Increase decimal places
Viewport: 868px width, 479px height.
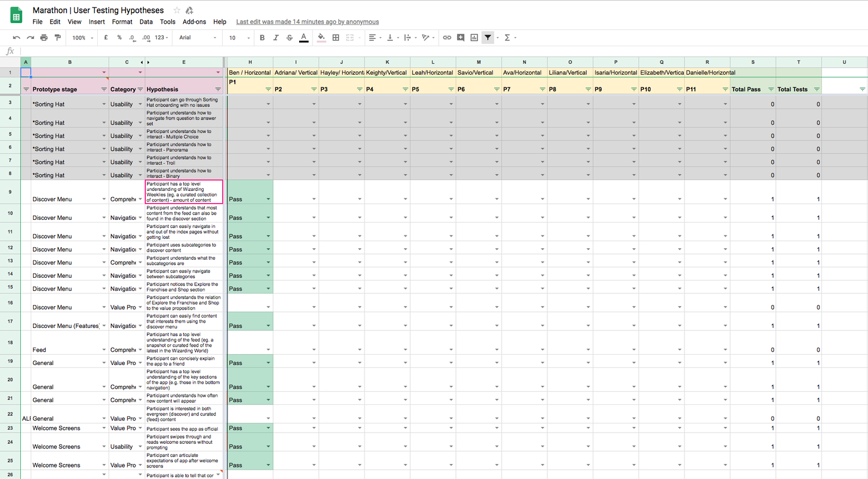[x=146, y=38]
